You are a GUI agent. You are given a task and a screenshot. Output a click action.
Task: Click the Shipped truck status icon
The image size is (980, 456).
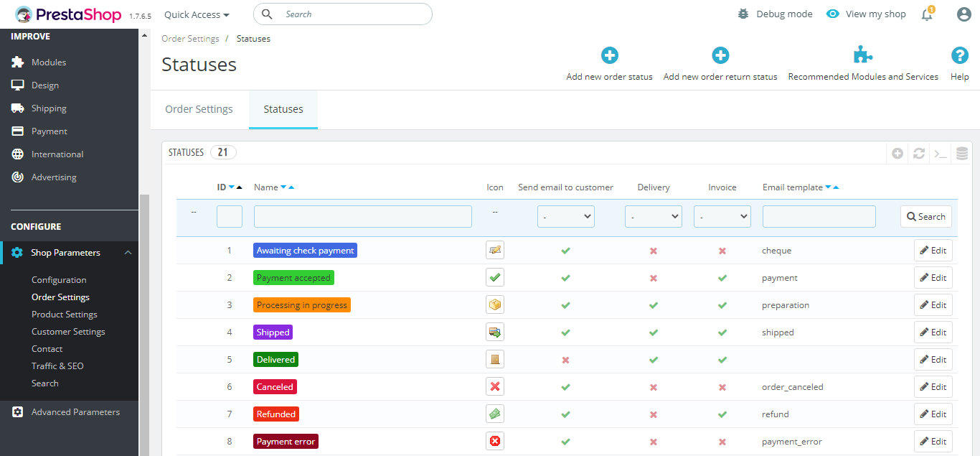495,332
